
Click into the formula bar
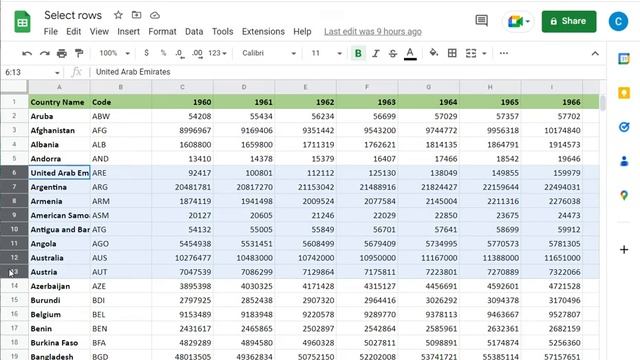click(347, 72)
